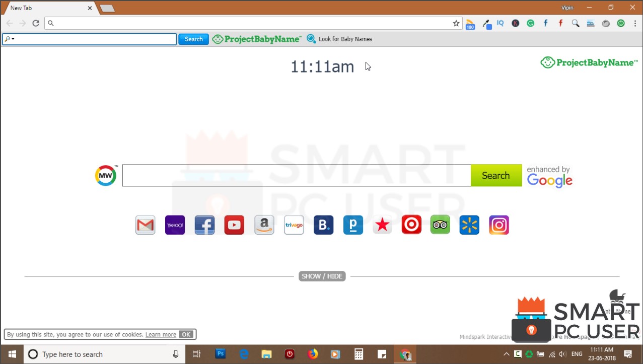Click the ENG language indicator
Screen dimensions: 643x364
click(x=577, y=354)
